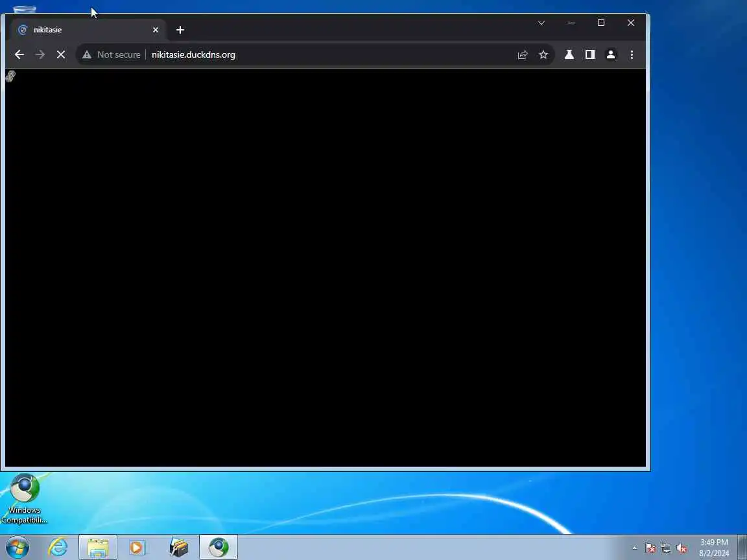Stop loading the page with the X button
This screenshot has height=560, width=747.
[60, 54]
